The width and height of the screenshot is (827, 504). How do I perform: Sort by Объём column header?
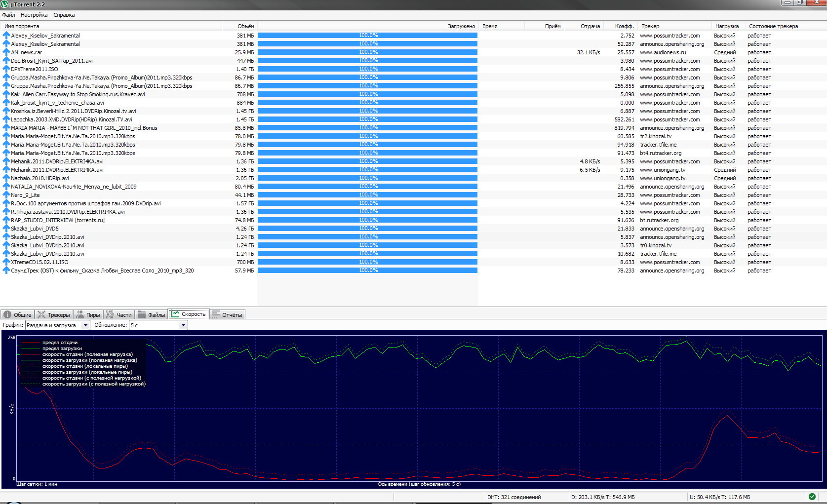(239, 26)
